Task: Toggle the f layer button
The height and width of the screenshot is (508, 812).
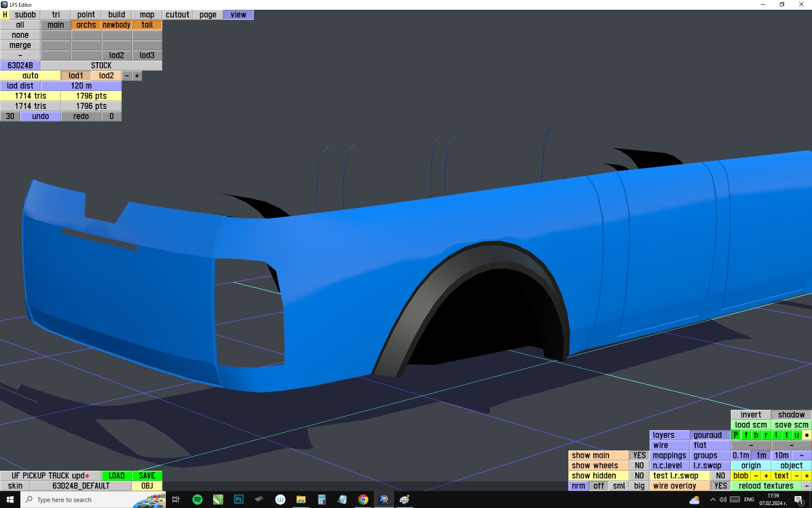Action: (746, 435)
